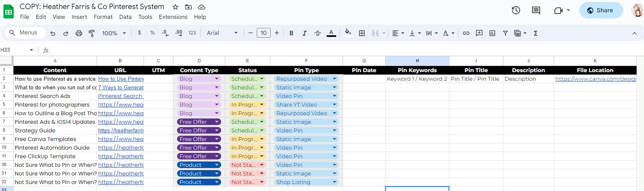Open functions sigma menu
Screen dimensions: 644x191
(x=536, y=33)
